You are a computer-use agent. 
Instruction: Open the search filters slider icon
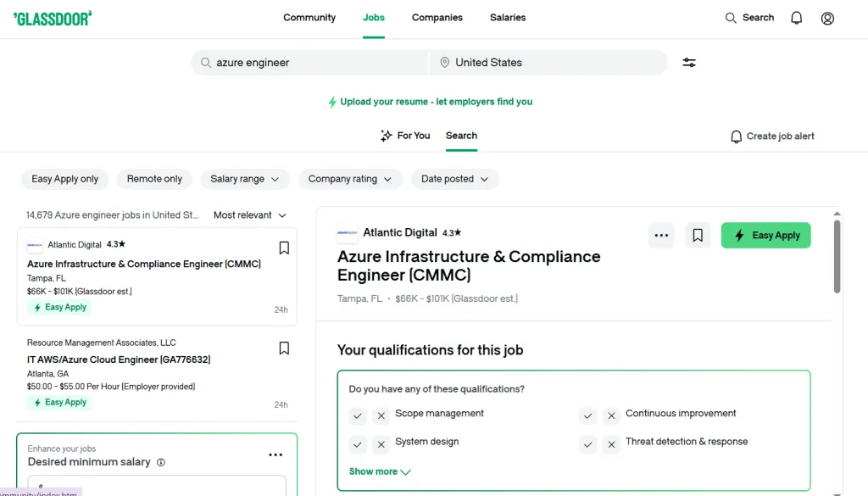coord(689,63)
